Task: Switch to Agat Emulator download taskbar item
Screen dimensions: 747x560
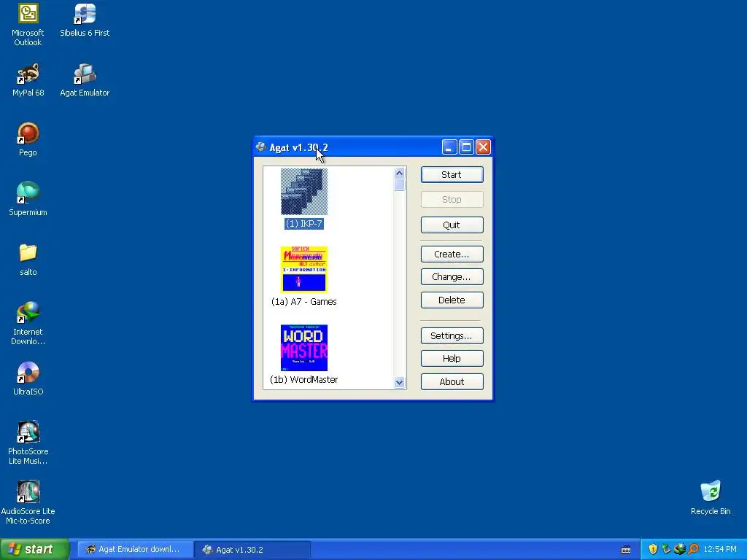Action: click(135, 550)
